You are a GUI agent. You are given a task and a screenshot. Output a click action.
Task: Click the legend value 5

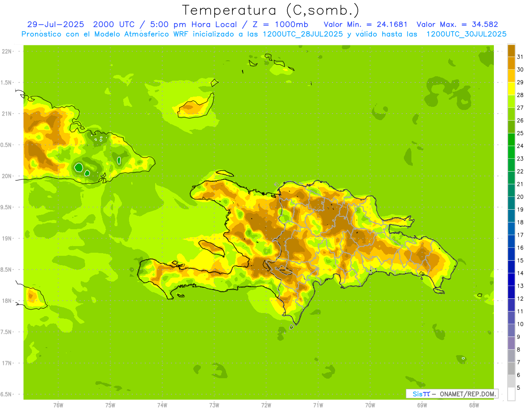tap(519, 388)
